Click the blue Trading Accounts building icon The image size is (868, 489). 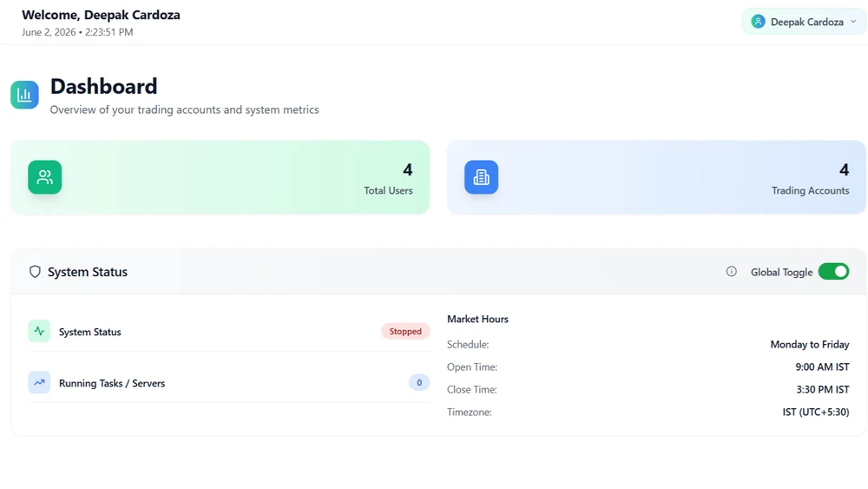tap(481, 177)
